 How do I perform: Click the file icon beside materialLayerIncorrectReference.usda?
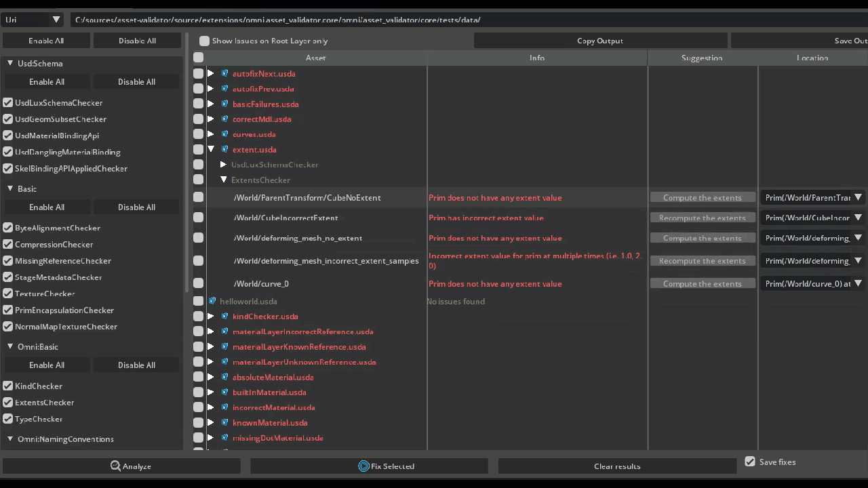pos(225,331)
